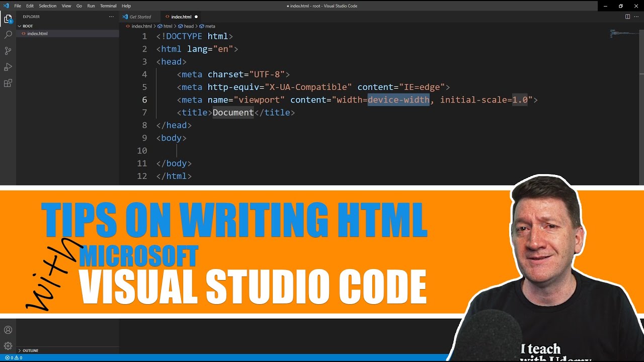This screenshot has width=644, height=362.
Task: Open the Extensions view
Action: pyautogui.click(x=8, y=83)
